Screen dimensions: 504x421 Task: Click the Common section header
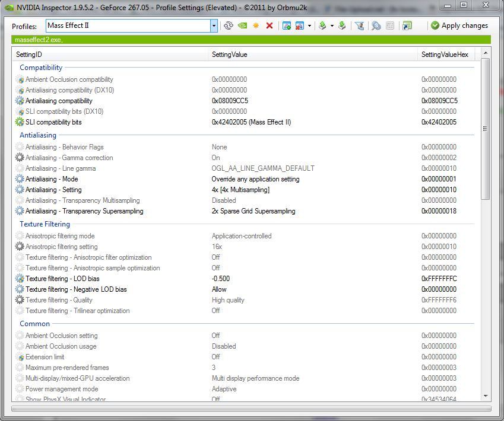[34, 324]
